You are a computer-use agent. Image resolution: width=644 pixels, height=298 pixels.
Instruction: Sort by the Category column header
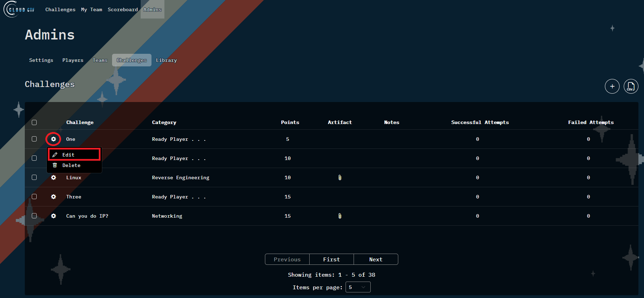[164, 122]
